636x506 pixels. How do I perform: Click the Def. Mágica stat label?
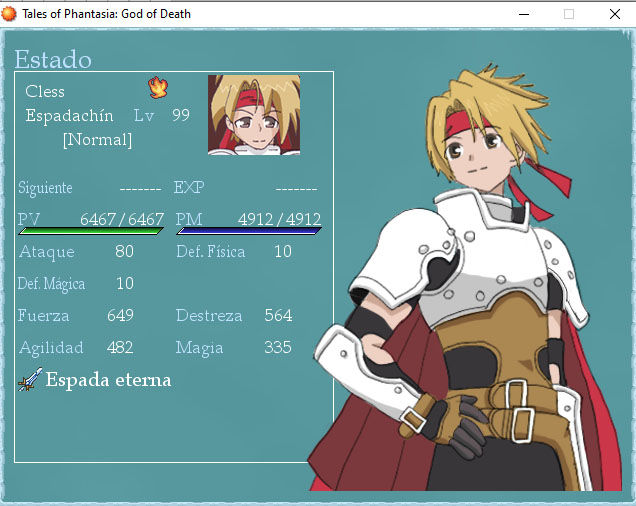coord(52,284)
